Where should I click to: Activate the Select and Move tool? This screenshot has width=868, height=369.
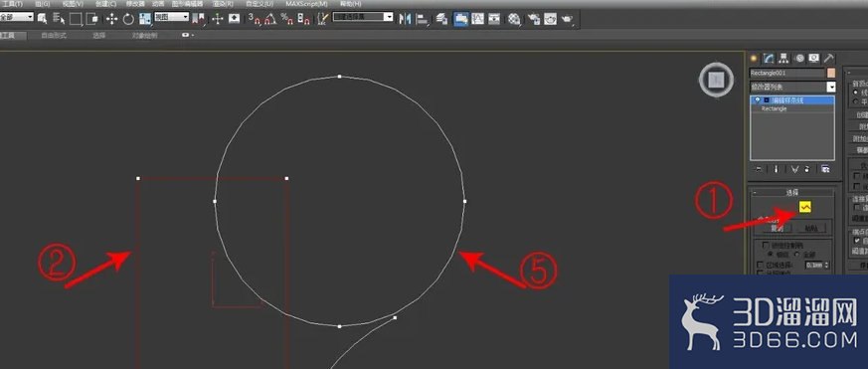(111, 18)
